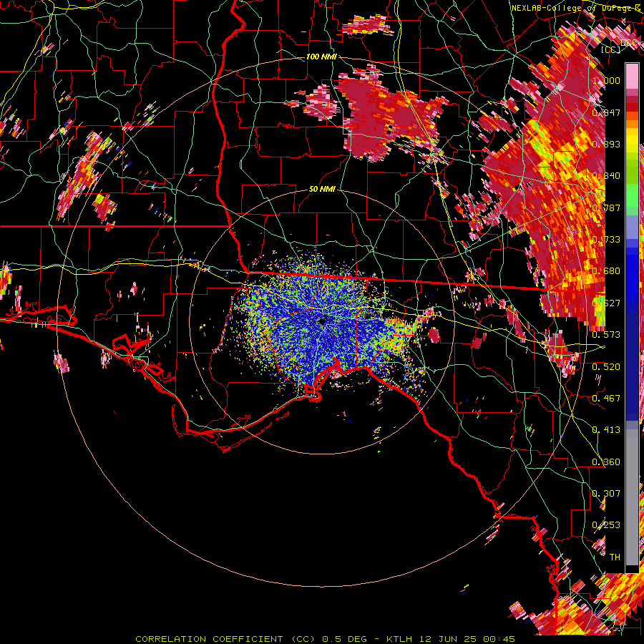Select the 0.840 scale value
Screen dimensions: 644x644
point(606,175)
